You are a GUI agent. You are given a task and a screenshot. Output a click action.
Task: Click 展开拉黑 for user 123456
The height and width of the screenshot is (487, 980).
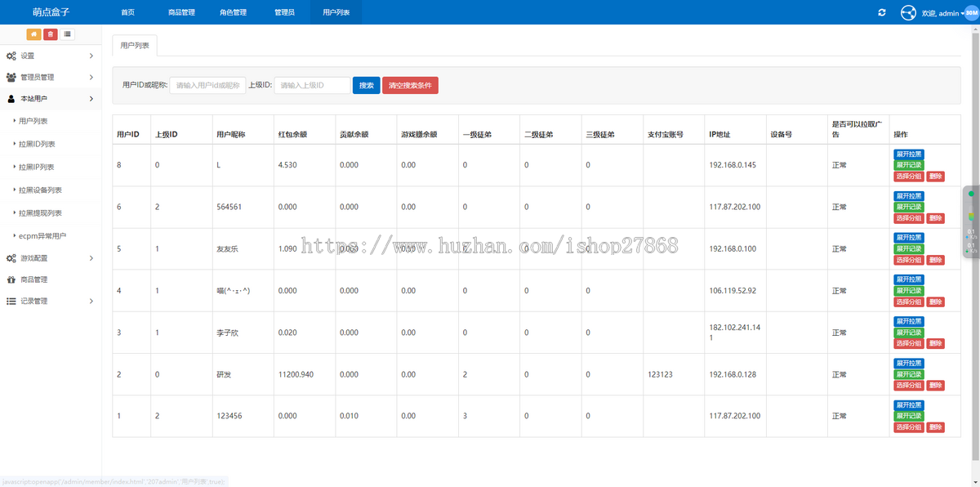909,405
